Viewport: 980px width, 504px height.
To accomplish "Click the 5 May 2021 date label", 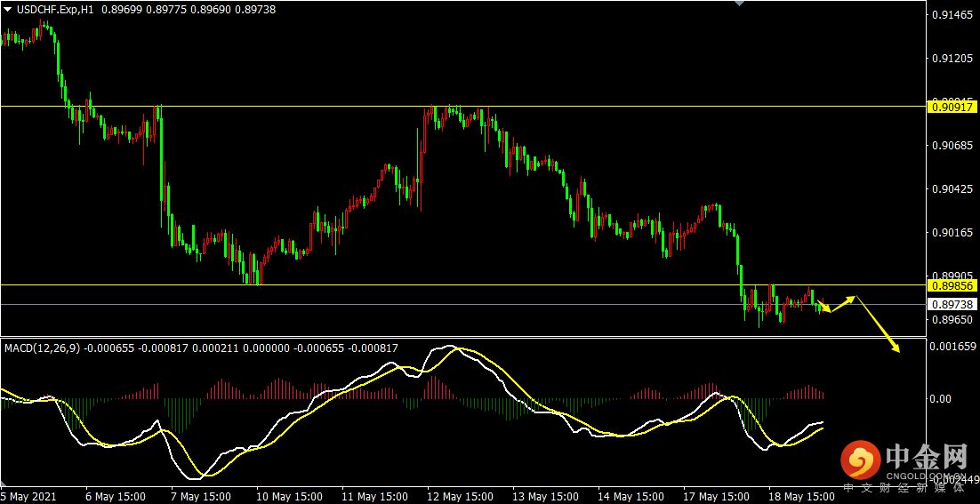I will pyautogui.click(x=28, y=496).
